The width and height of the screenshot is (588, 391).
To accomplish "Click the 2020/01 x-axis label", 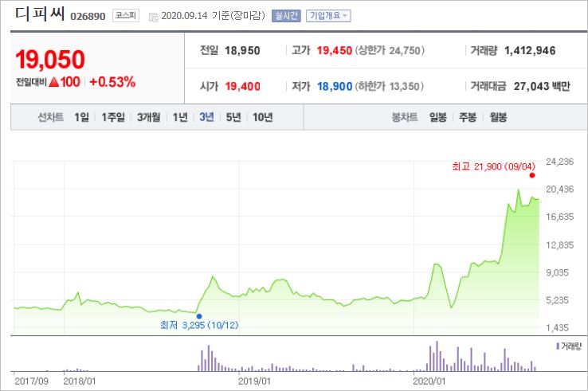I will (429, 381).
